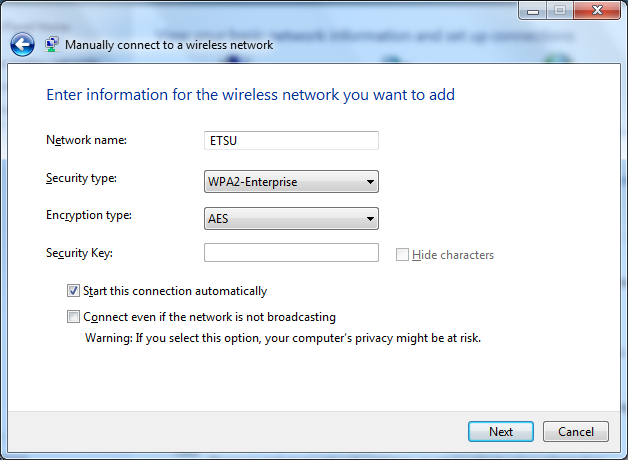Image resolution: width=628 pixels, height=460 pixels.
Task: Click inside the empty Security Key field
Action: tap(291, 253)
